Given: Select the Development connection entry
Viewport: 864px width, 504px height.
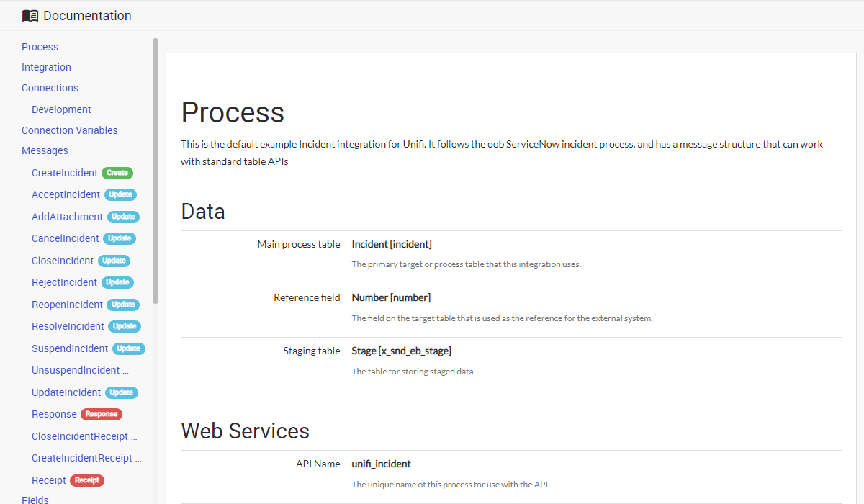Looking at the screenshot, I should point(61,109).
